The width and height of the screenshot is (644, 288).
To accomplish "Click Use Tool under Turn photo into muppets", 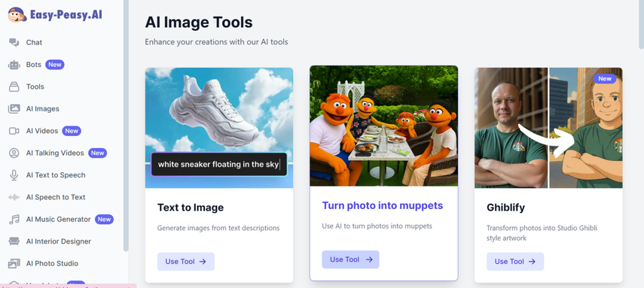I will (350, 259).
